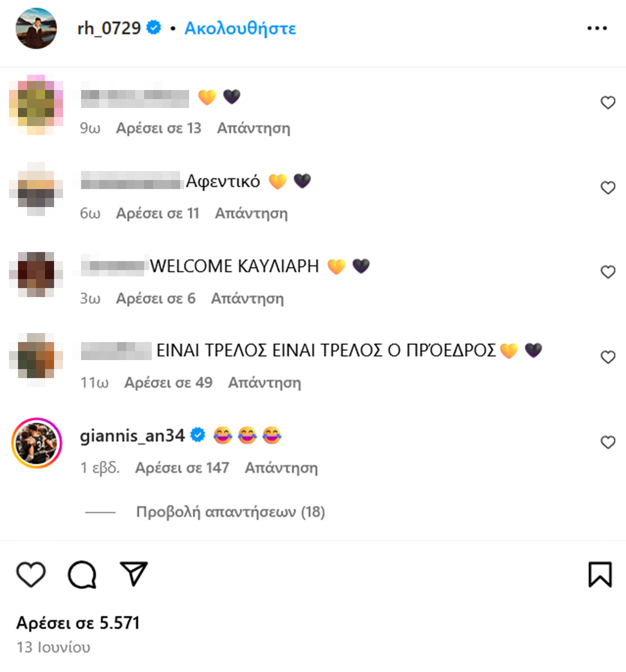Viewport: 626px width, 672px height.
Task: Open rh_0729 profile picture
Action: [x=36, y=28]
